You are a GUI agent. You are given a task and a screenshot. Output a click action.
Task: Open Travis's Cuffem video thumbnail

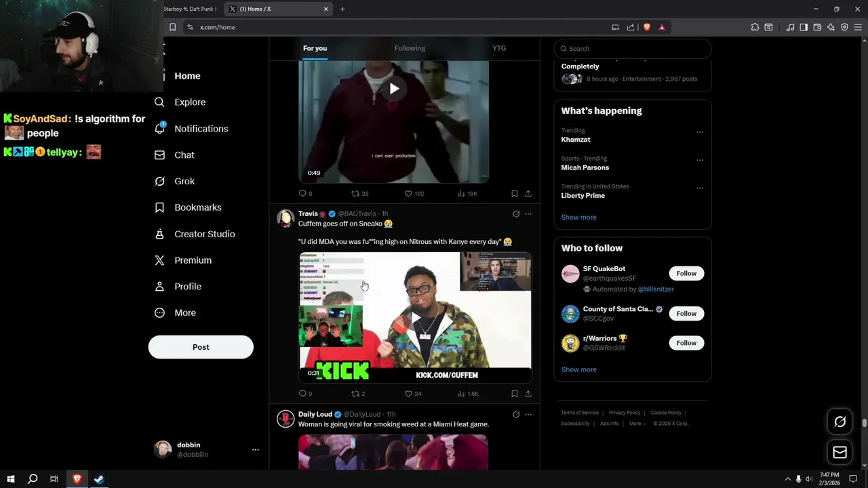[415, 317]
